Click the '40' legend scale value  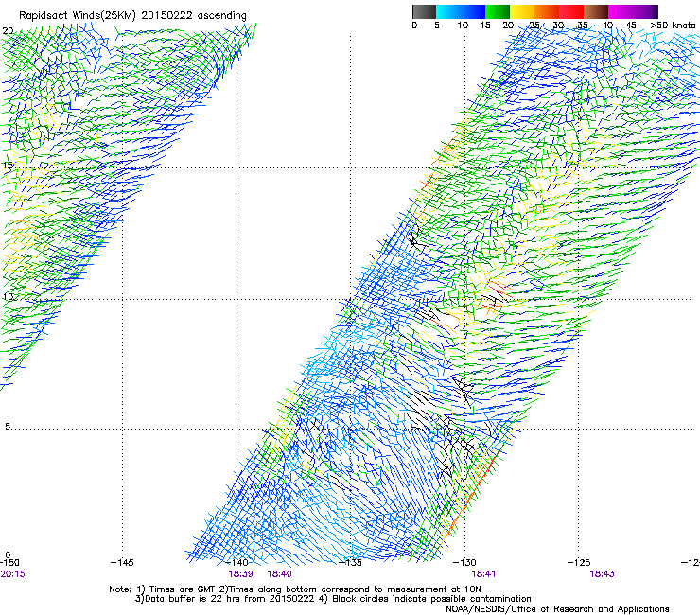(x=607, y=26)
